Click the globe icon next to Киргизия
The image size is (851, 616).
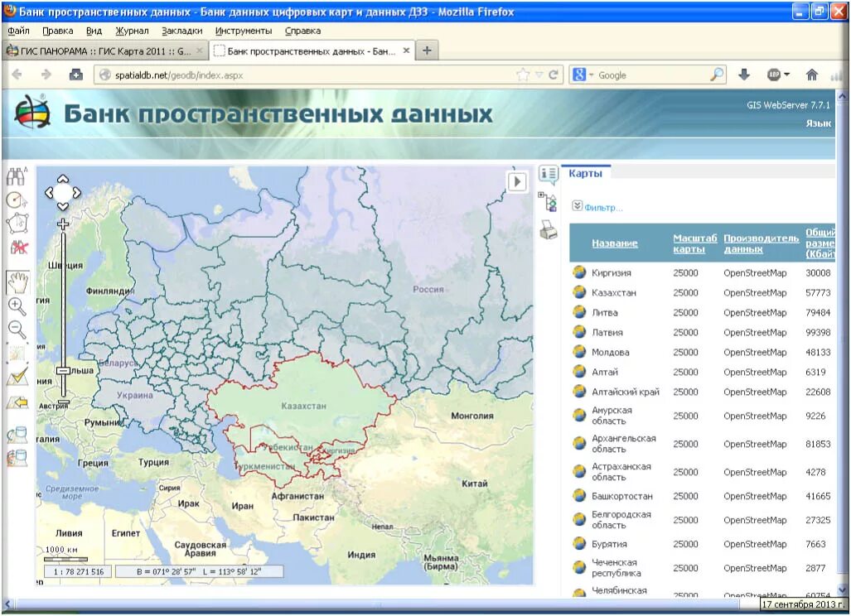click(x=579, y=272)
